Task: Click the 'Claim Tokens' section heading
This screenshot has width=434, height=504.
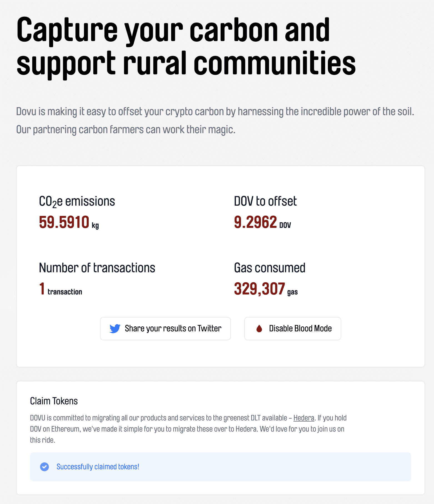Action: (54, 401)
